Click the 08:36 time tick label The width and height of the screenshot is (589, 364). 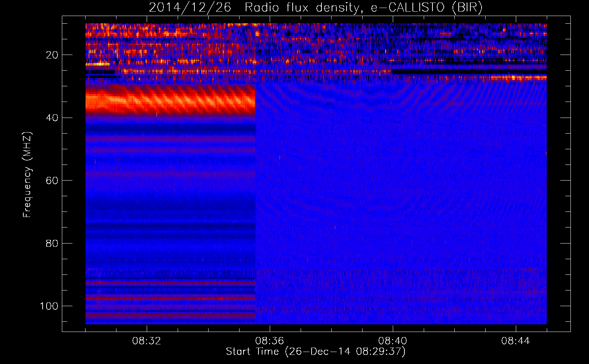tap(270, 341)
